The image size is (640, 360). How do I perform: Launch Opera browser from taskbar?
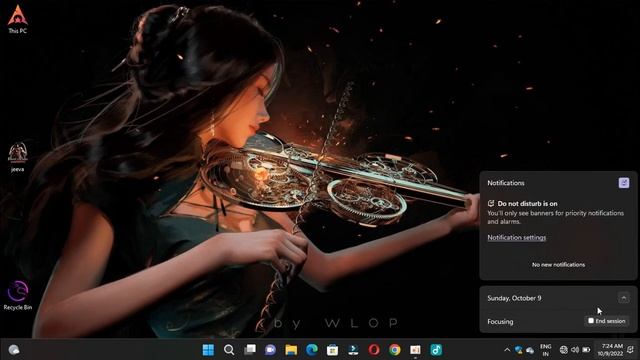374,350
